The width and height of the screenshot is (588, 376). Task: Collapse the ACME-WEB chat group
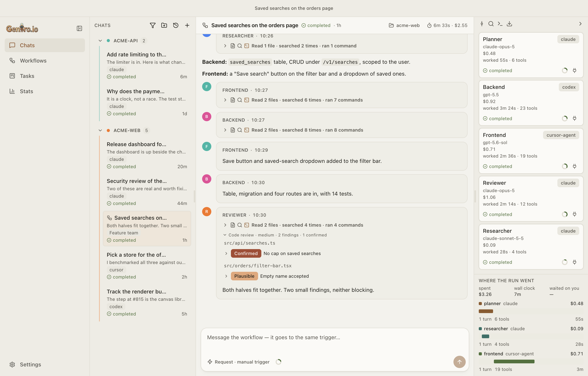click(100, 131)
